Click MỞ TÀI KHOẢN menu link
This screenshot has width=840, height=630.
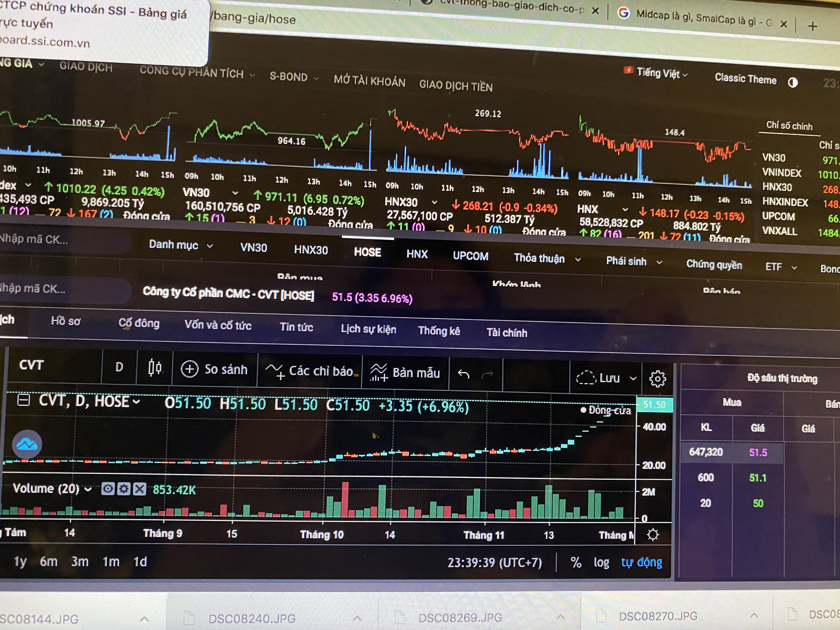tap(370, 81)
